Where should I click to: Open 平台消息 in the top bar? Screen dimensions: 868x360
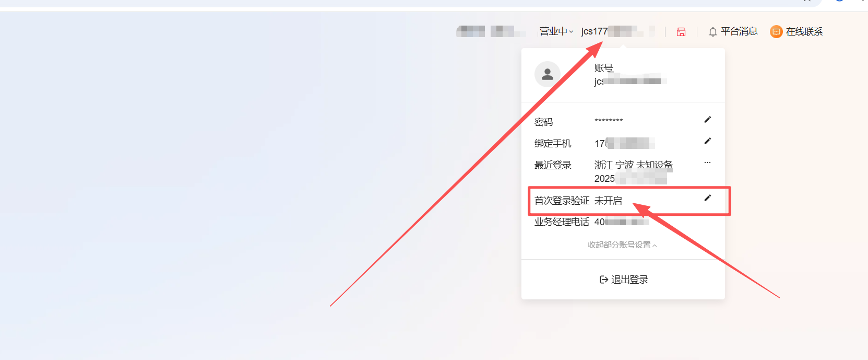pyautogui.click(x=739, y=31)
